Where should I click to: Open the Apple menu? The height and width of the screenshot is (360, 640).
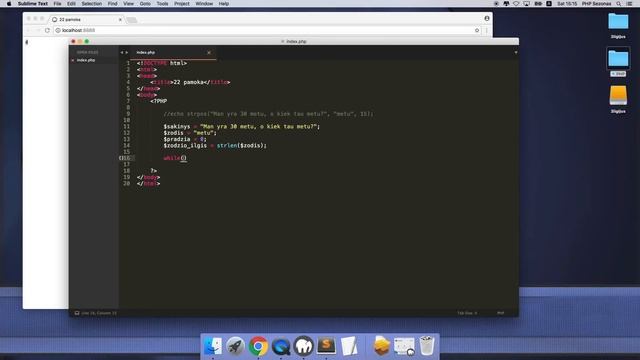click(x=9, y=4)
